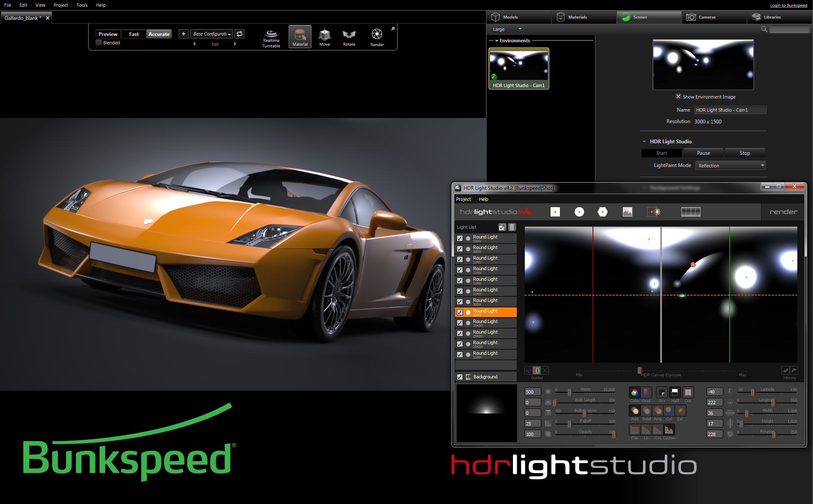Open the Tools menu
This screenshot has height=504, width=813.
click(82, 5)
